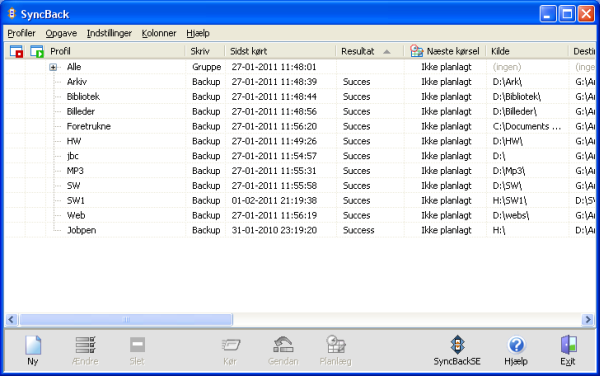Click the source path D:\webs\
Viewport: 600px width, 376px height.
[x=511, y=215]
